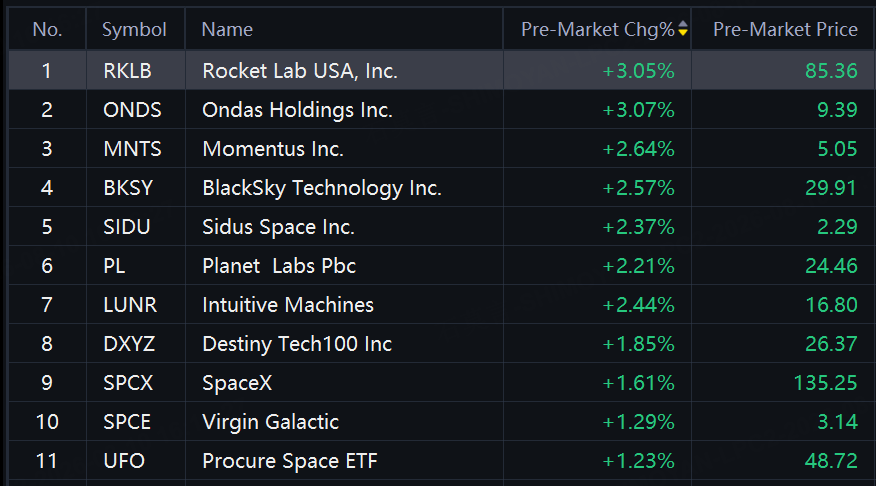
Task: Open Procure Space ETF row
Action: [x=441, y=461]
